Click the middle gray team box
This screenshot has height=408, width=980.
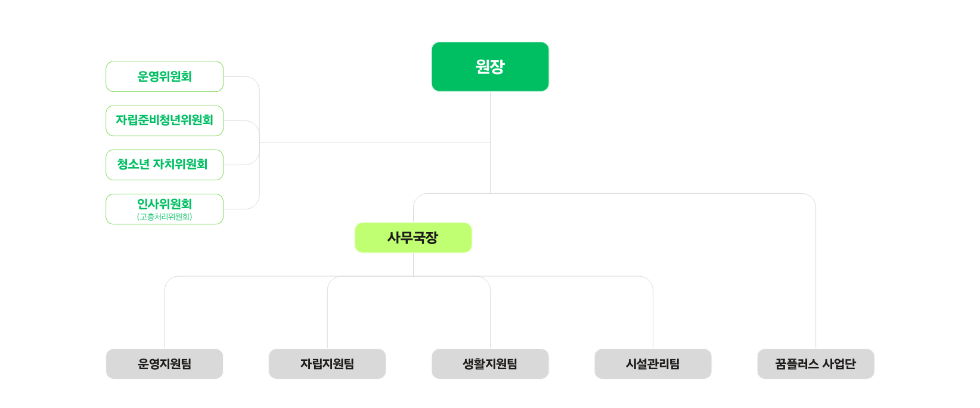click(x=490, y=364)
